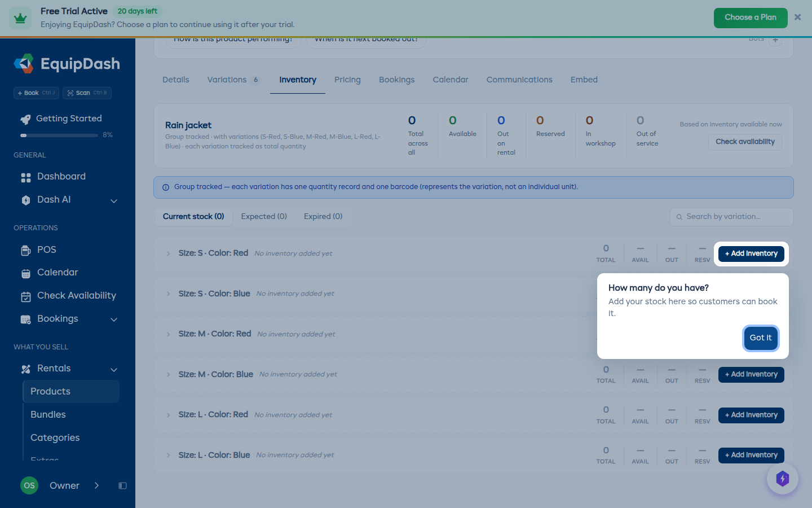Screen dimensions: 812x508
Task: Dismiss tooltip with Got it button
Action: tap(761, 338)
